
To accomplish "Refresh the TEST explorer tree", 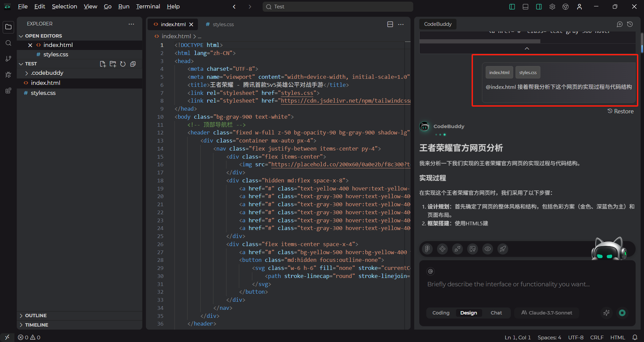I will (123, 64).
